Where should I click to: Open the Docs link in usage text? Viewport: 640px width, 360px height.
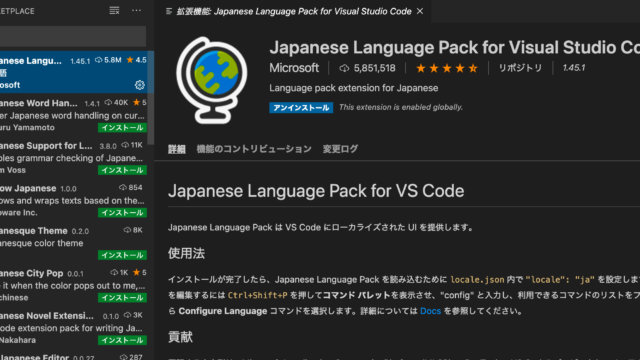(x=431, y=311)
